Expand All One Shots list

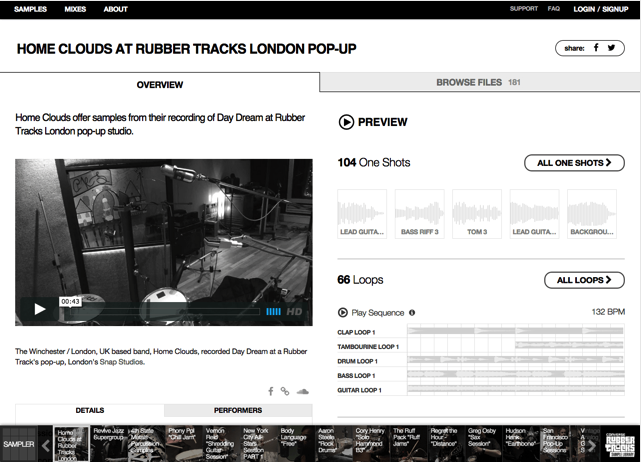(574, 162)
